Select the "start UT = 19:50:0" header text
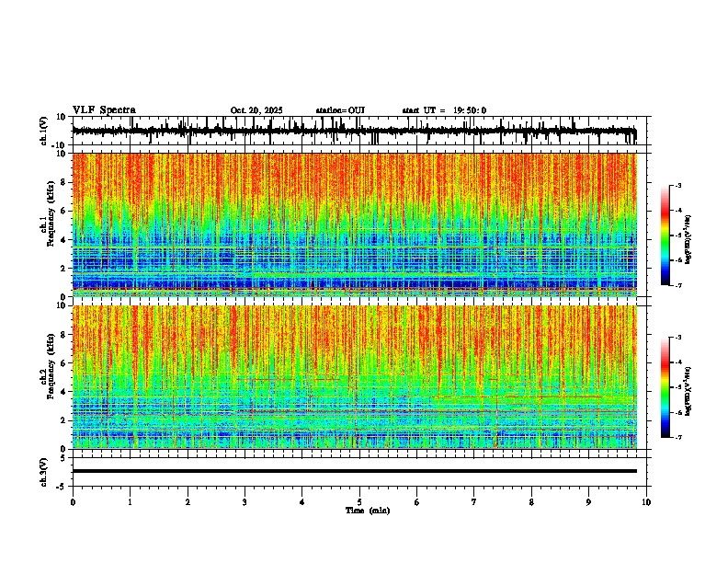 [444, 110]
